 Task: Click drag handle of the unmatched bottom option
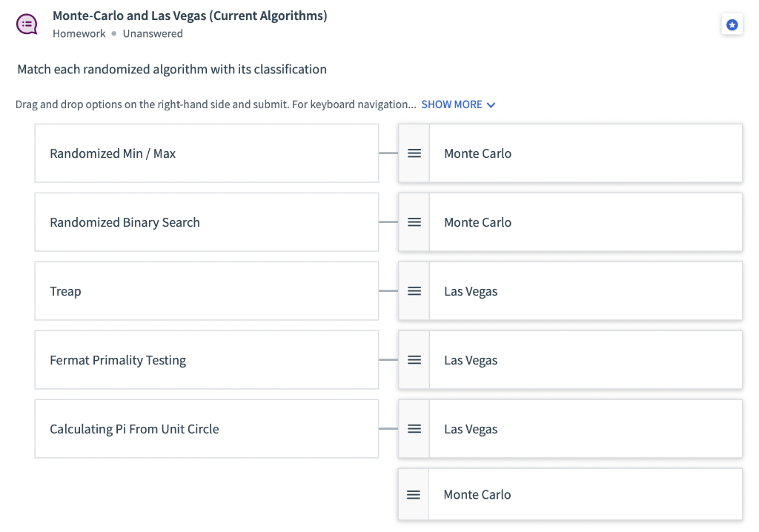414,494
